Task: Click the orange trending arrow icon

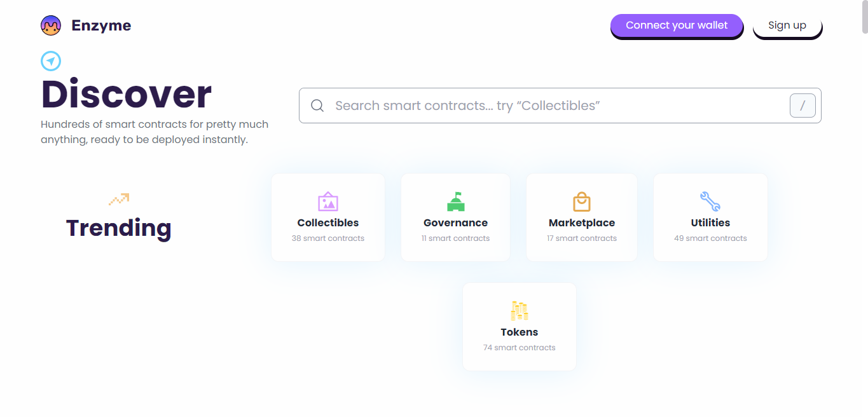Action: click(119, 200)
